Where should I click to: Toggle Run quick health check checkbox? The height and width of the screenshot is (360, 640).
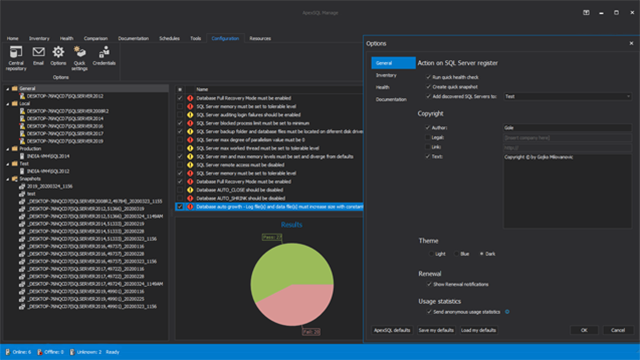(x=428, y=77)
